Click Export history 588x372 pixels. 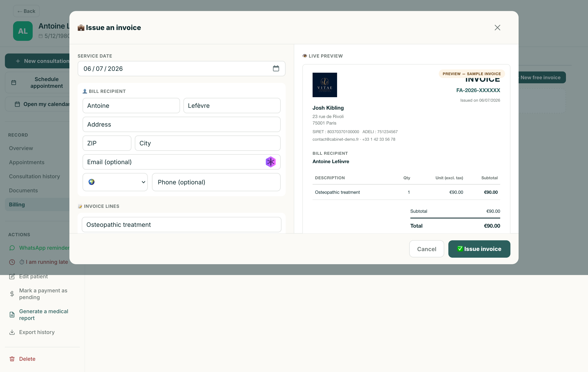pyautogui.click(x=37, y=332)
